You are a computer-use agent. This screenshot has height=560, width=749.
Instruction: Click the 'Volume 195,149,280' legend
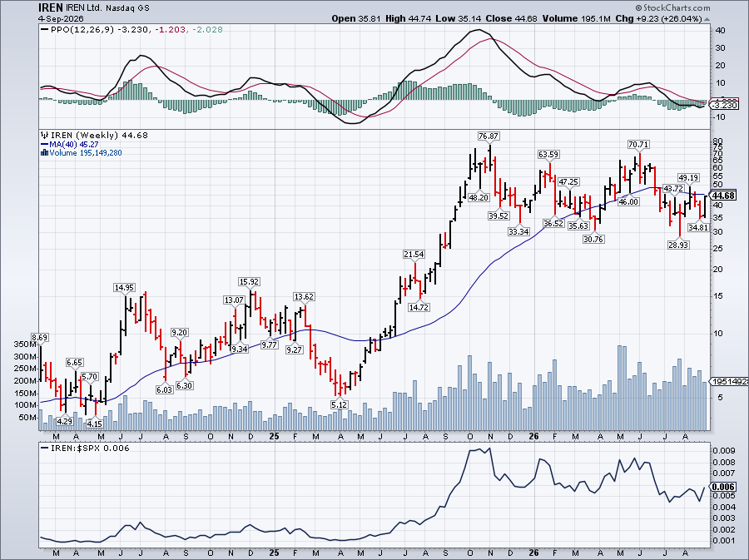86,153
